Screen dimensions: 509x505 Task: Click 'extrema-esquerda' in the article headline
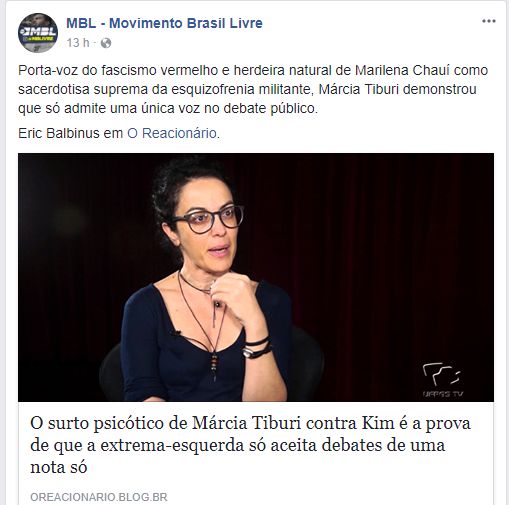(172, 445)
